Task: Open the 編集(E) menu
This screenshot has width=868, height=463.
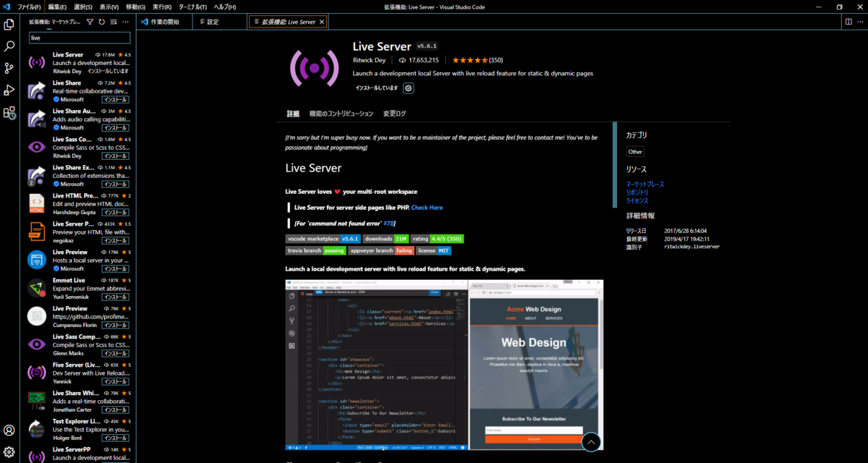Action: pos(57,7)
